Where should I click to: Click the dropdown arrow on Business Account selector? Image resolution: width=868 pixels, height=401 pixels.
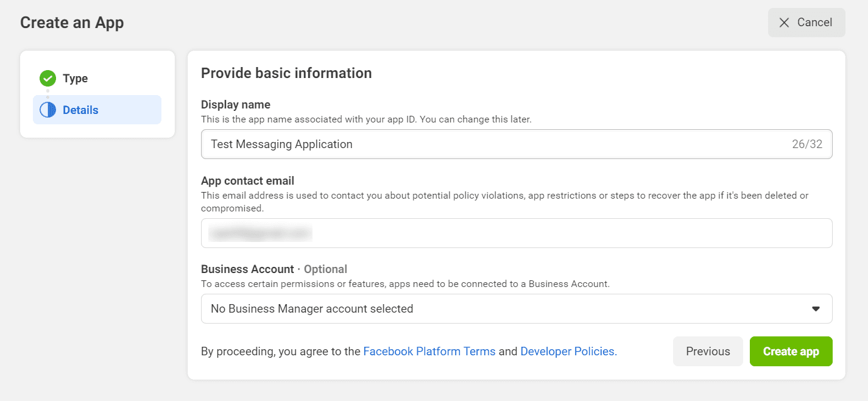[816, 309]
